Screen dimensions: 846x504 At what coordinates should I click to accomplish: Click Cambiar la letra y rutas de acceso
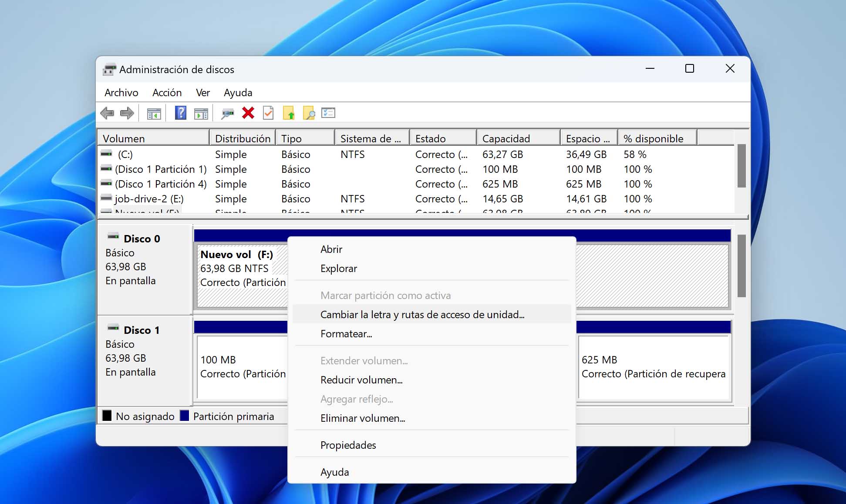[x=422, y=314]
